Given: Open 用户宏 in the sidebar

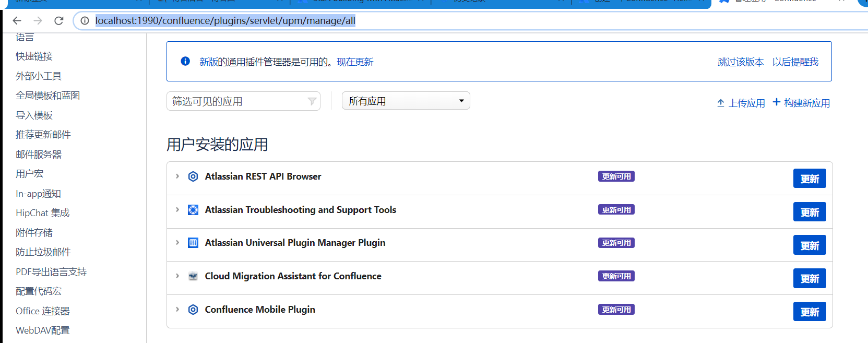Looking at the screenshot, I should tap(29, 174).
